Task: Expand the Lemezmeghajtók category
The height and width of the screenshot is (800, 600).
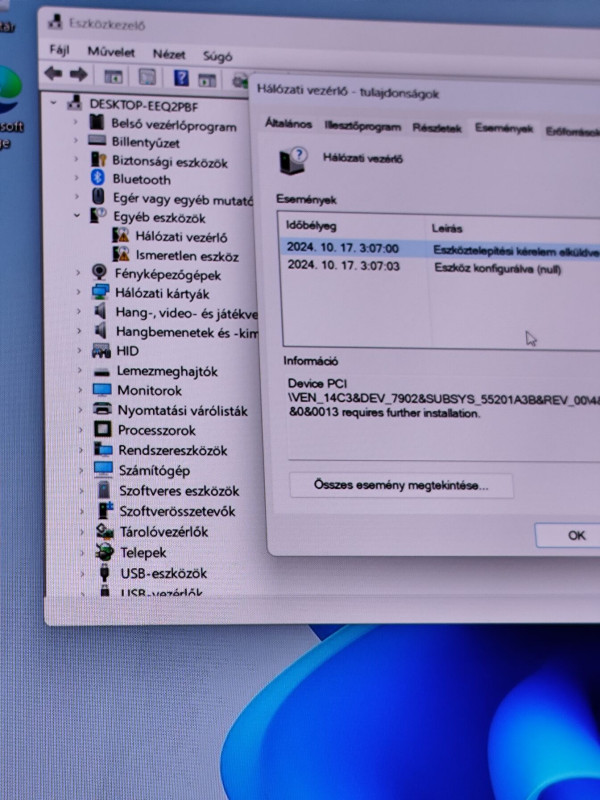Action: point(79,370)
